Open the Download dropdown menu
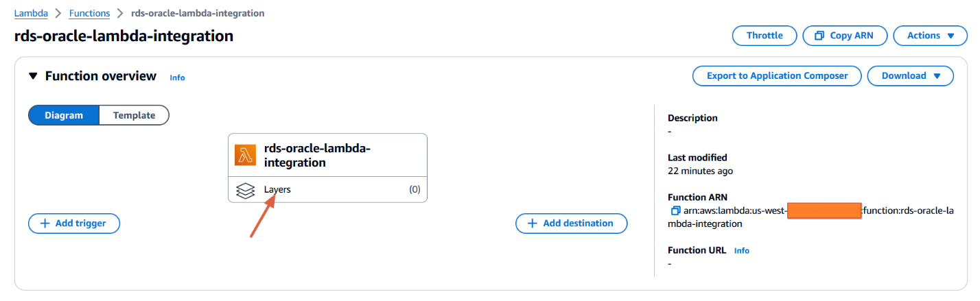The width and height of the screenshot is (980, 301). 910,76
